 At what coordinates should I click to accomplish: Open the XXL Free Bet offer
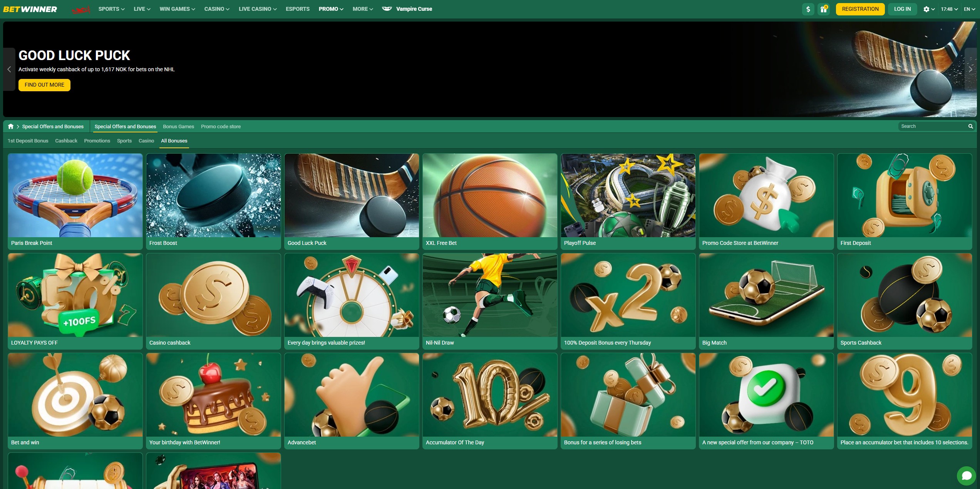[490, 201]
